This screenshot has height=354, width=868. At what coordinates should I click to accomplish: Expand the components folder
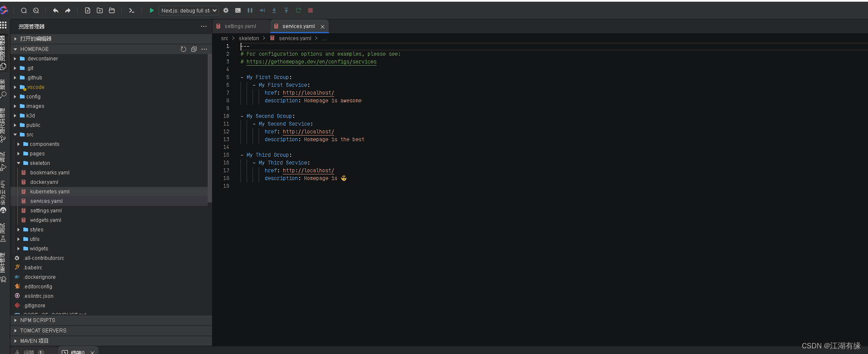(x=19, y=144)
